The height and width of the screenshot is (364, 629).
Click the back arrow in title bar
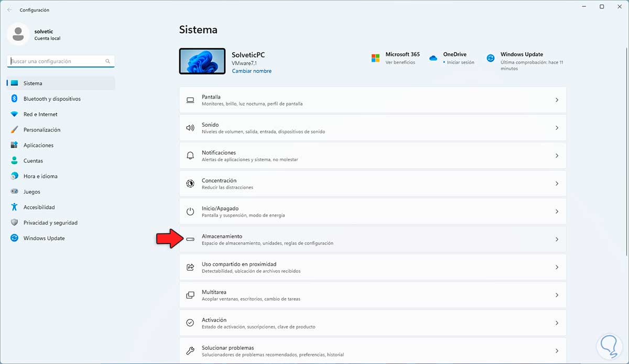pos(9,9)
